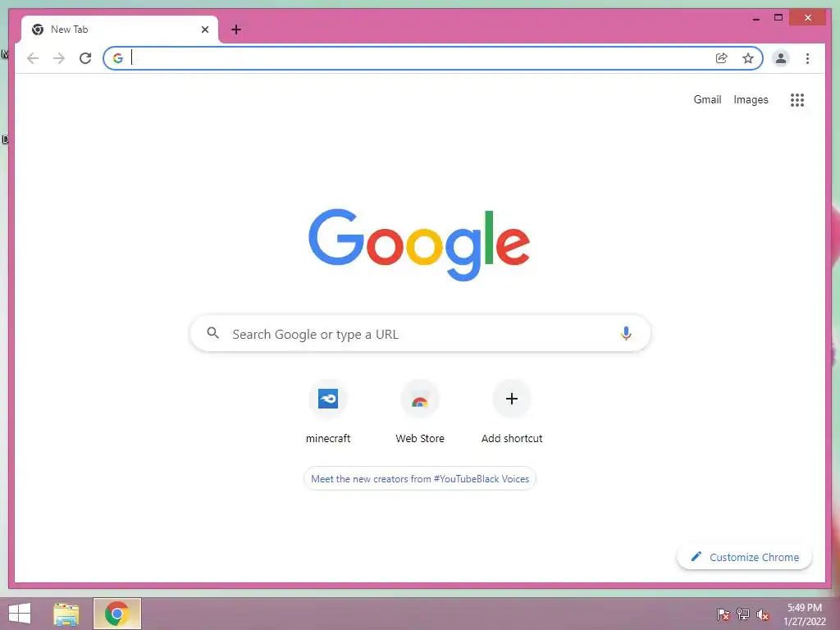
Task: Open the Google apps grid
Action: (797, 99)
